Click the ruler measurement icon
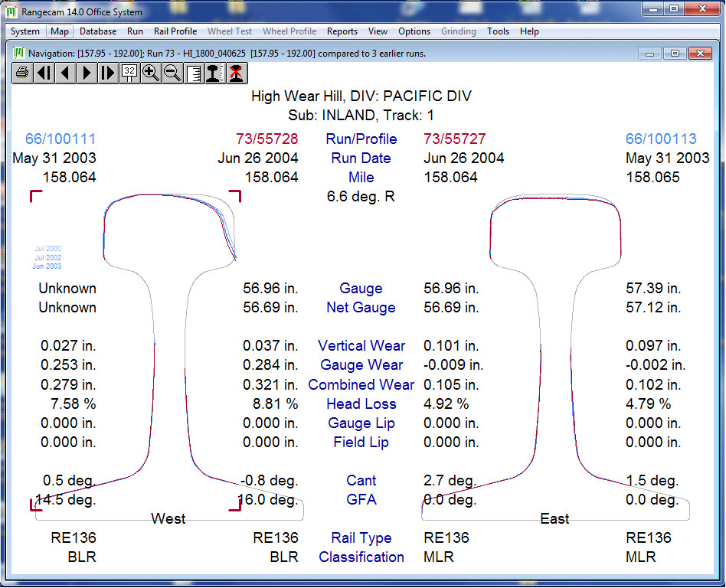Image resolution: width=726 pixels, height=588 pixels. click(x=194, y=73)
